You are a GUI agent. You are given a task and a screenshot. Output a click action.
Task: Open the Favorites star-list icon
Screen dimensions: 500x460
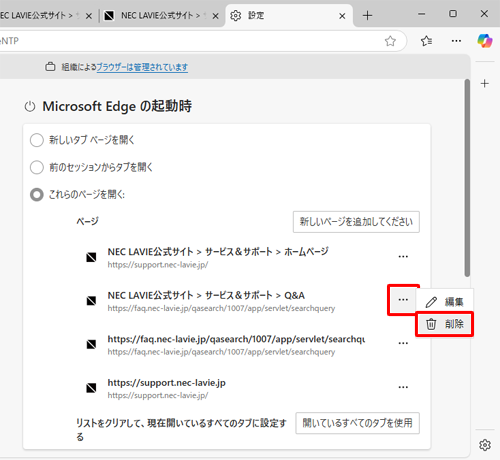[426, 41]
